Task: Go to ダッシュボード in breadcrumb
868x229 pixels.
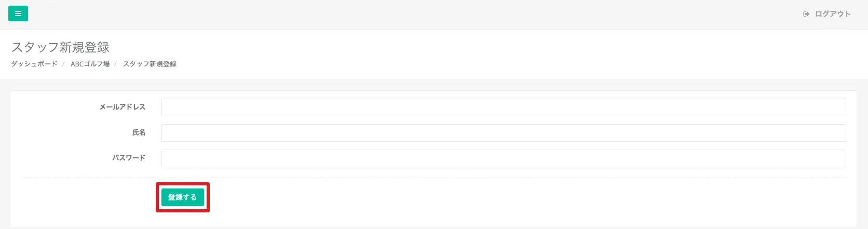Action: tap(34, 64)
